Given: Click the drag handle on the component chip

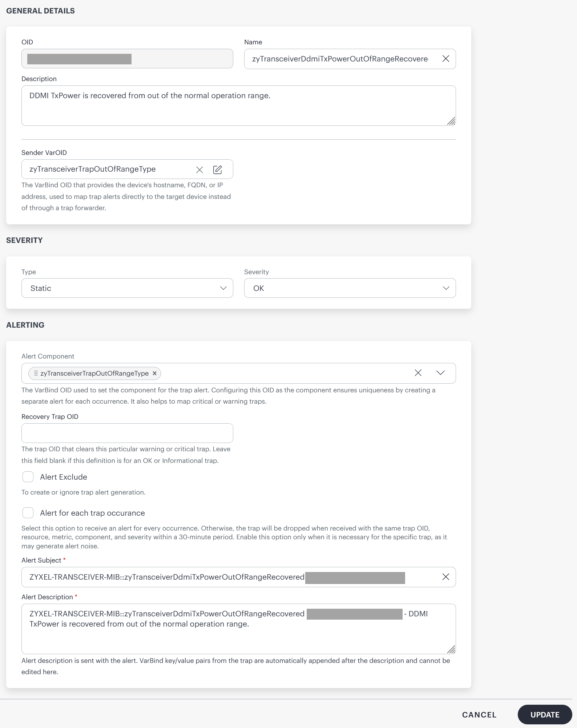Looking at the screenshot, I should 36,373.
